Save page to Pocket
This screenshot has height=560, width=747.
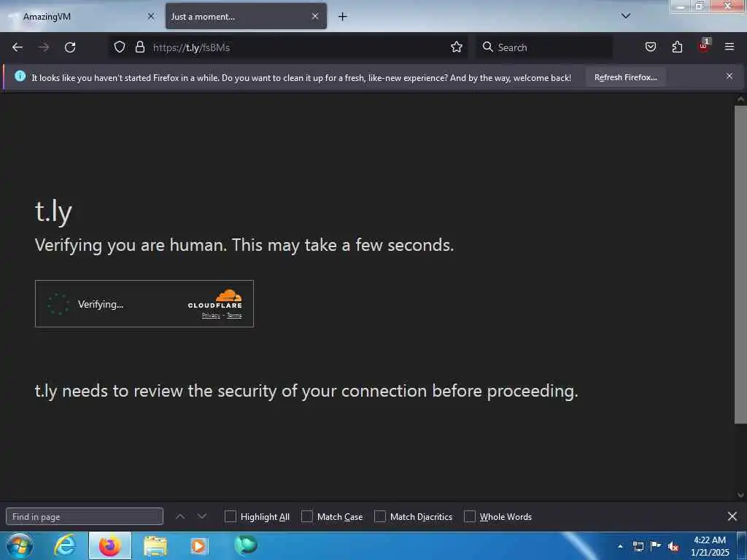point(650,47)
